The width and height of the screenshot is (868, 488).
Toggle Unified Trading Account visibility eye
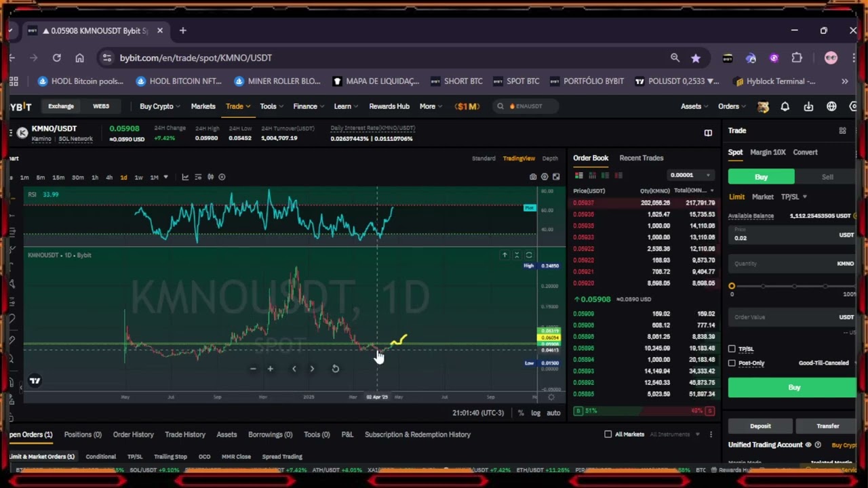808,445
